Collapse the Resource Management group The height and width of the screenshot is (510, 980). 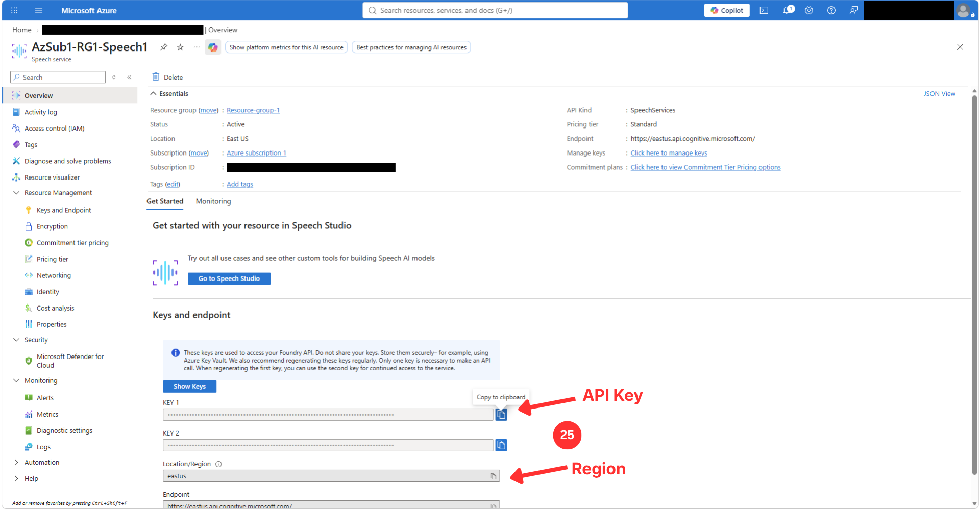point(16,193)
